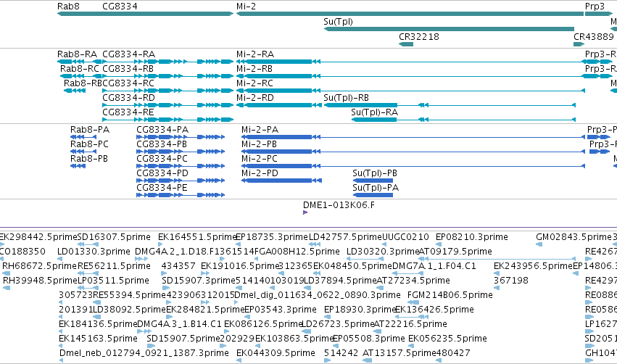Click the EK136426.5prime EST label
The height and width of the screenshot is (364, 617).
coord(434,310)
